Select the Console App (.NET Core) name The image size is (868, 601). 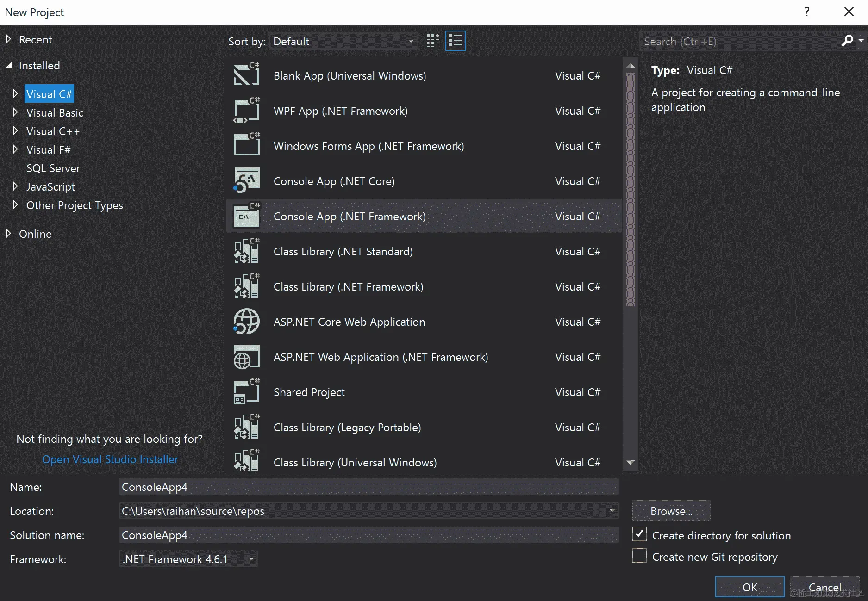coord(334,181)
